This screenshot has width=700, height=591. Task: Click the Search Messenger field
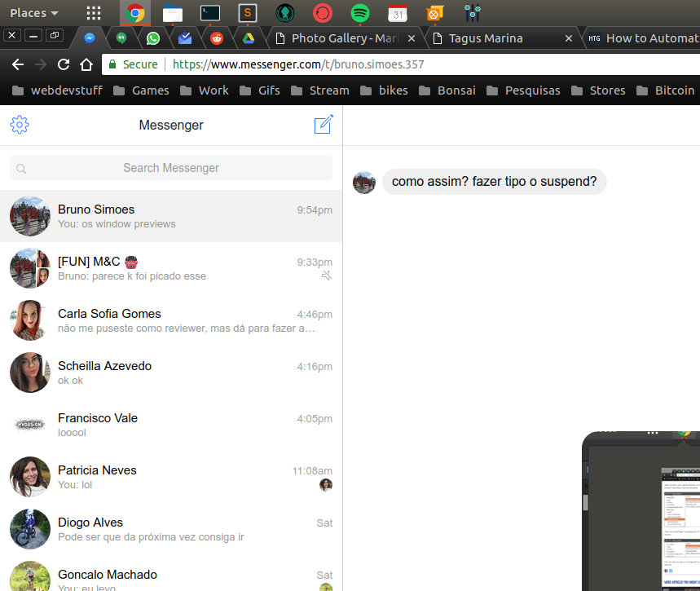point(171,168)
